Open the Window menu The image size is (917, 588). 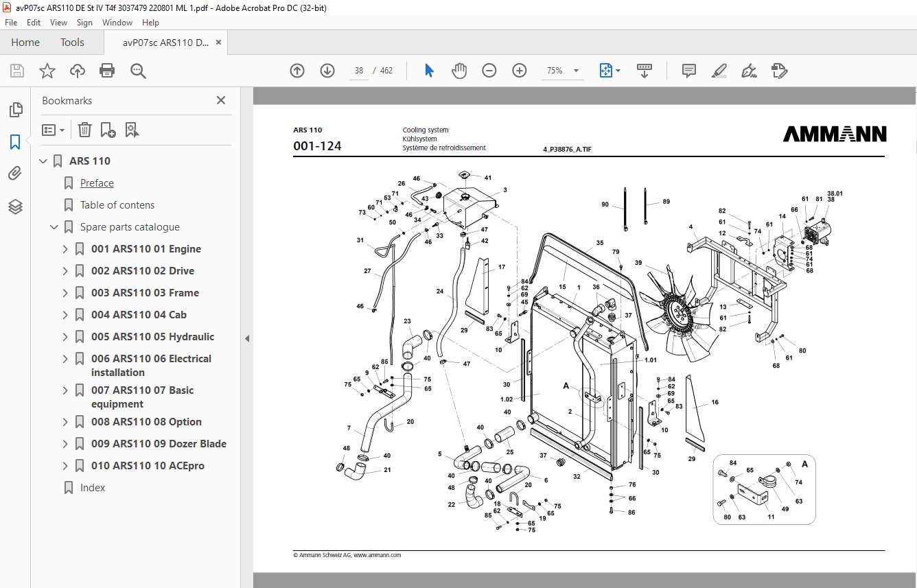(117, 23)
